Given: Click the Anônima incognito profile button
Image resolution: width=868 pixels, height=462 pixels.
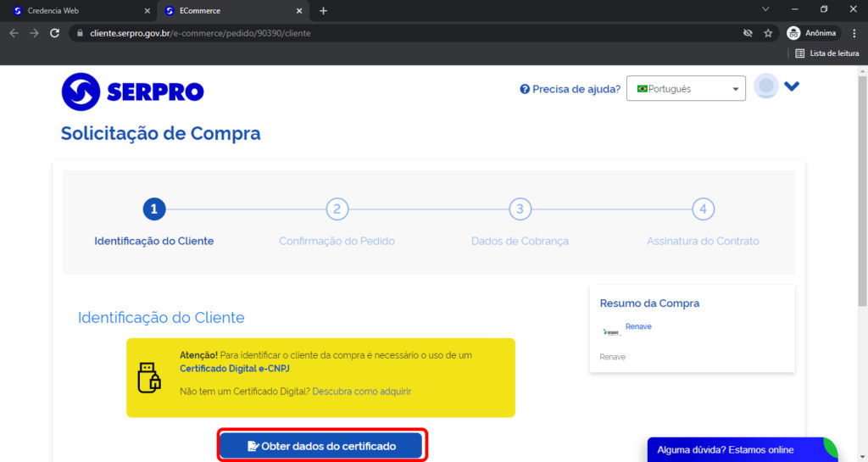Looking at the screenshot, I should (811, 33).
